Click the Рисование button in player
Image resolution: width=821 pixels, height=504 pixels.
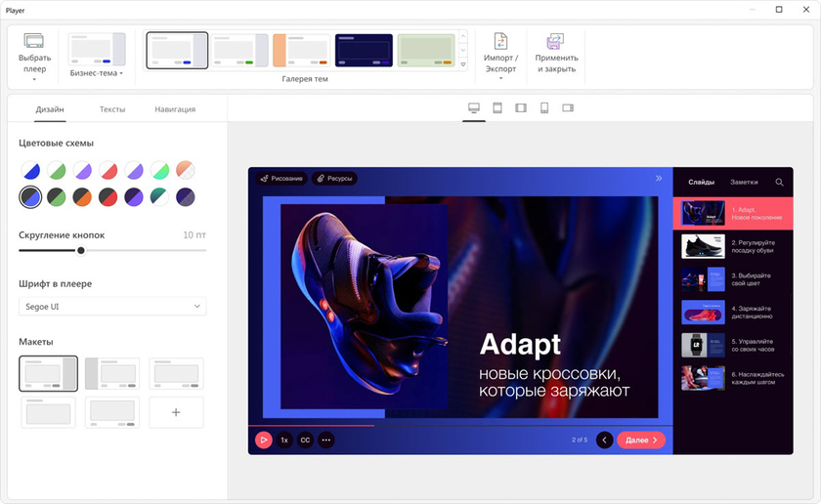point(281,179)
